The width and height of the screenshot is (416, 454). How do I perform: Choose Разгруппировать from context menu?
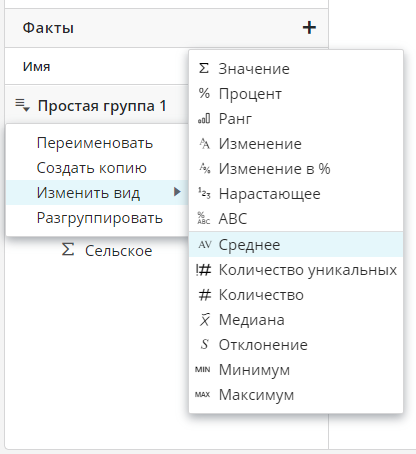coord(100,218)
